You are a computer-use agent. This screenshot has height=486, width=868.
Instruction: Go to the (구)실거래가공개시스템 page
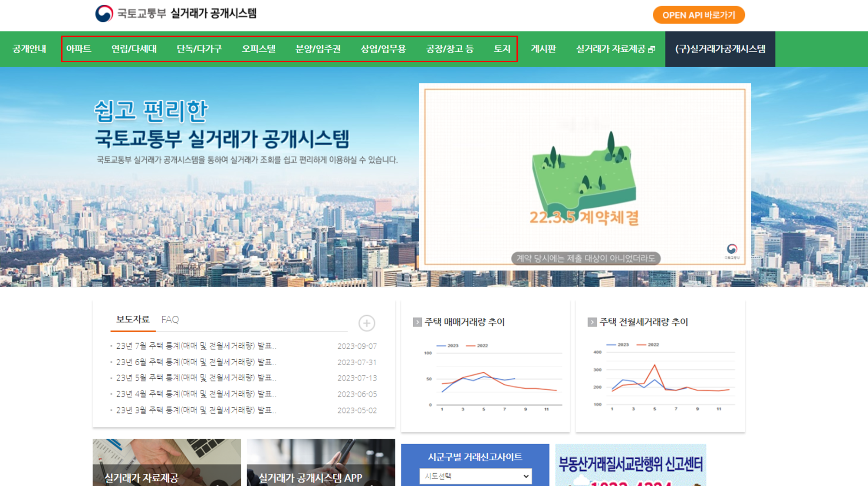coord(720,49)
